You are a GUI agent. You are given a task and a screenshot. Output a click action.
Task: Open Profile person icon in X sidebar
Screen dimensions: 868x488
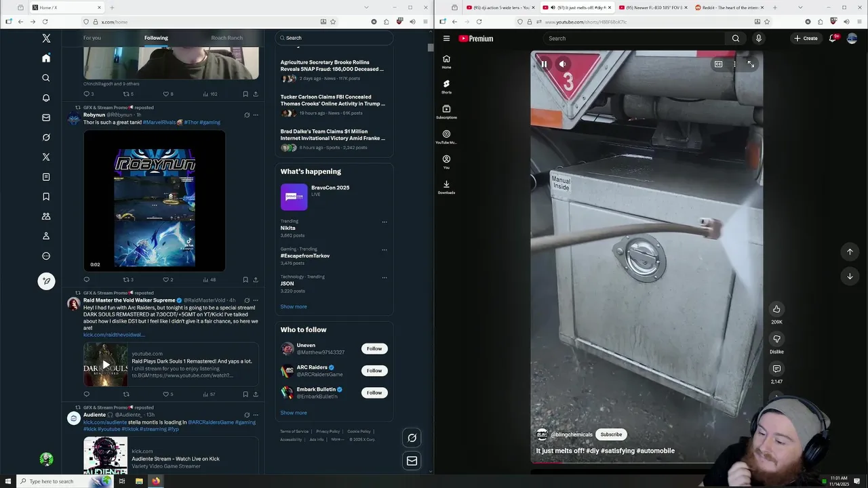pos(46,236)
